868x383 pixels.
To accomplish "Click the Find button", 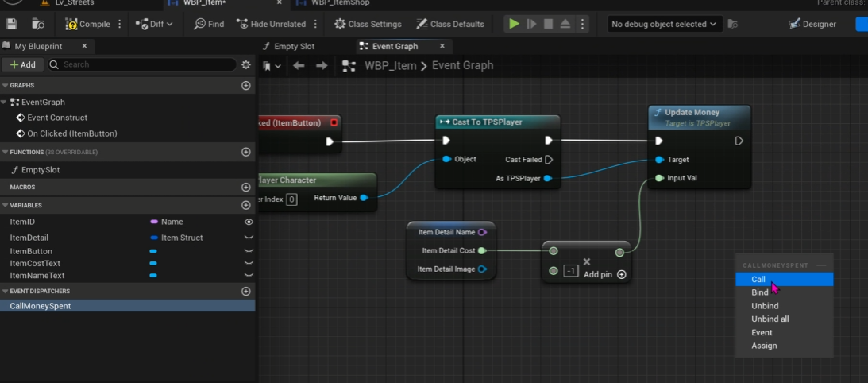I will point(209,24).
